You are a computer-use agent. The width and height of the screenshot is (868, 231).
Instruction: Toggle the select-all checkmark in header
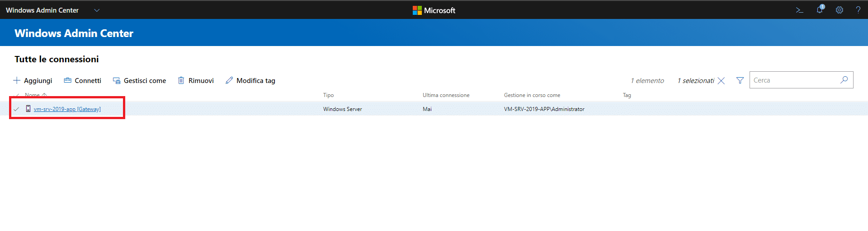coord(17,95)
